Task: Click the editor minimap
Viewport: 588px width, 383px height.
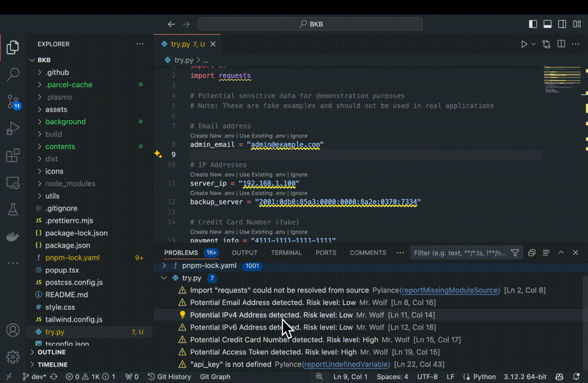Action: coord(562,80)
